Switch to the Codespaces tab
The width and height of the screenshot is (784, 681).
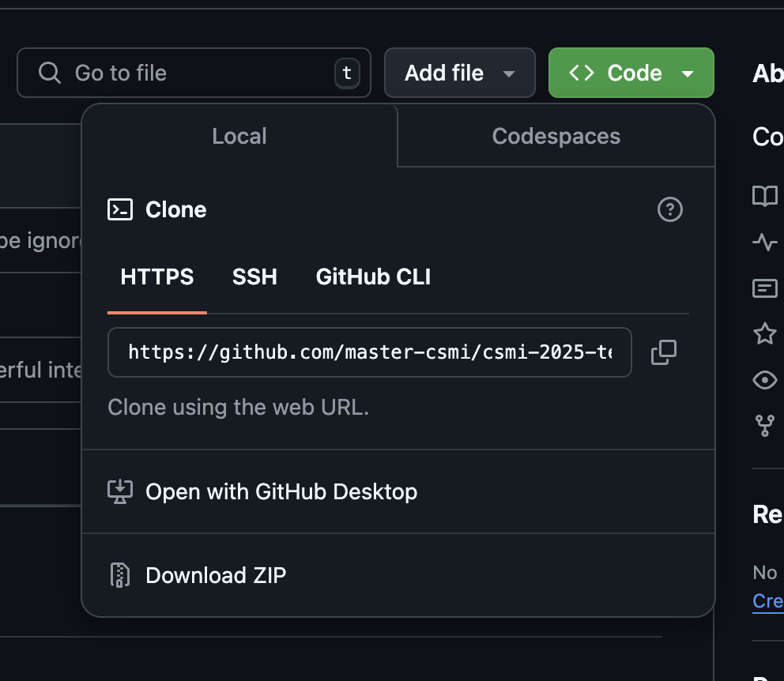pyautogui.click(x=556, y=136)
